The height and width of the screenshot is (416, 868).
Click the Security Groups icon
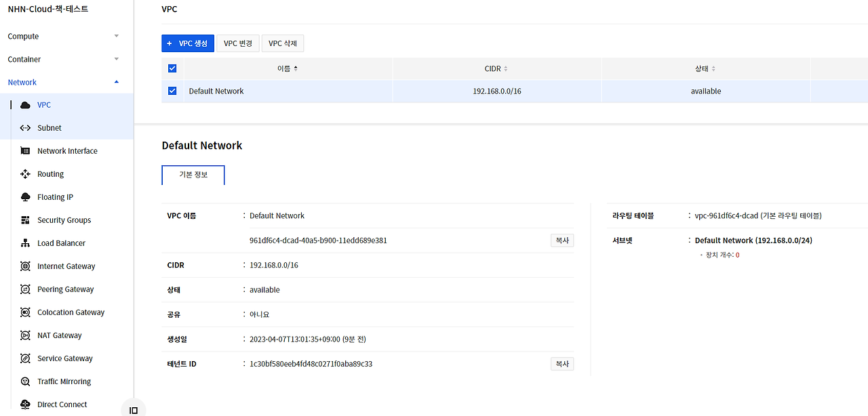point(25,220)
